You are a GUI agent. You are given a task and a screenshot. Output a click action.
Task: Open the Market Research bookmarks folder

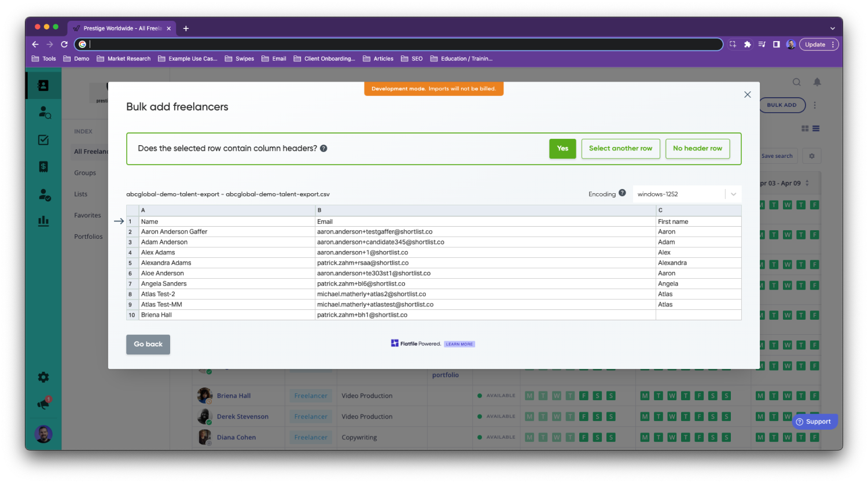pos(123,59)
